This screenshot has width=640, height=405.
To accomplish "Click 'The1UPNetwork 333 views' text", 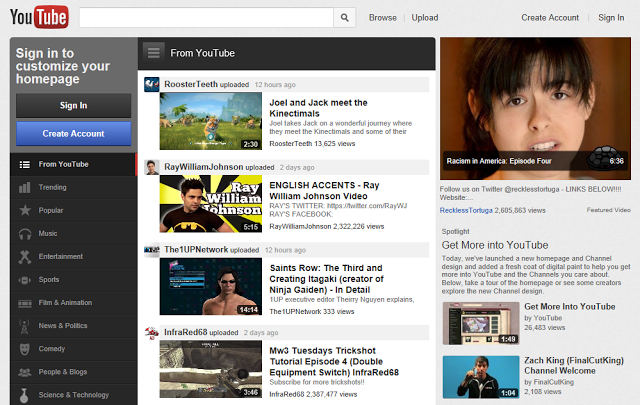I will tap(311, 312).
